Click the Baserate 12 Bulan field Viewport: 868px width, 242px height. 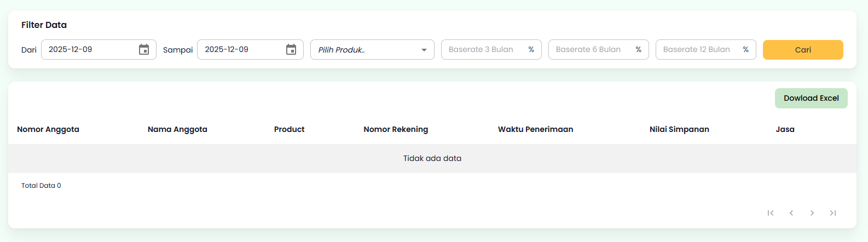coord(698,50)
